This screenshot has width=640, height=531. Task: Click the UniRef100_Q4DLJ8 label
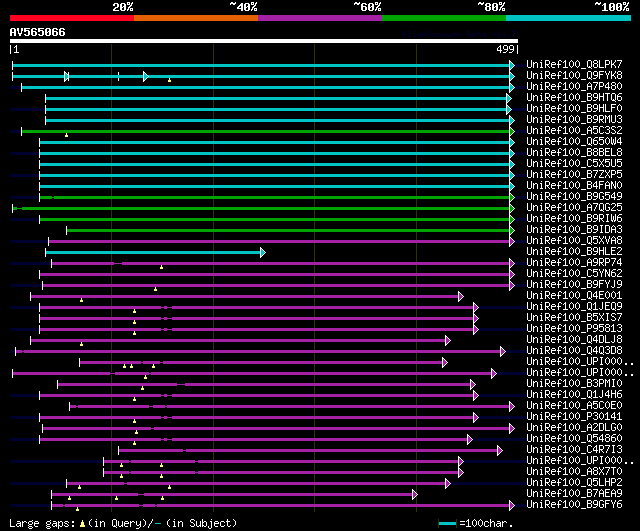tap(574, 340)
